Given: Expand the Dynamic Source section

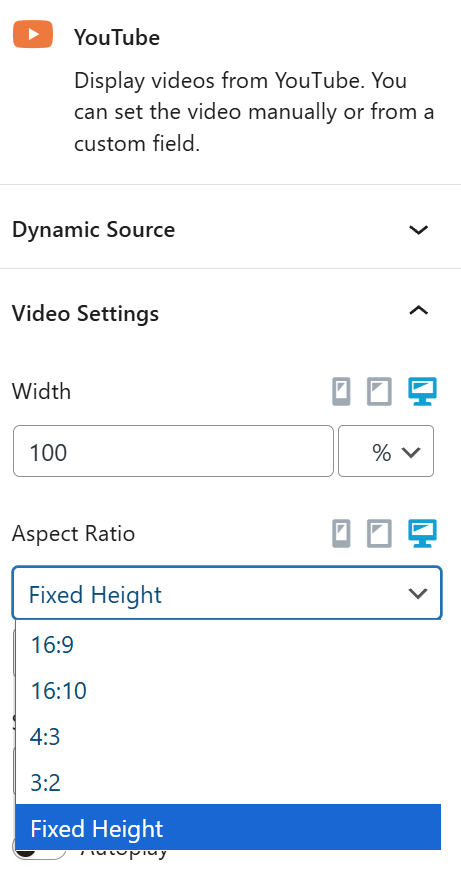Looking at the screenshot, I should (x=230, y=230).
